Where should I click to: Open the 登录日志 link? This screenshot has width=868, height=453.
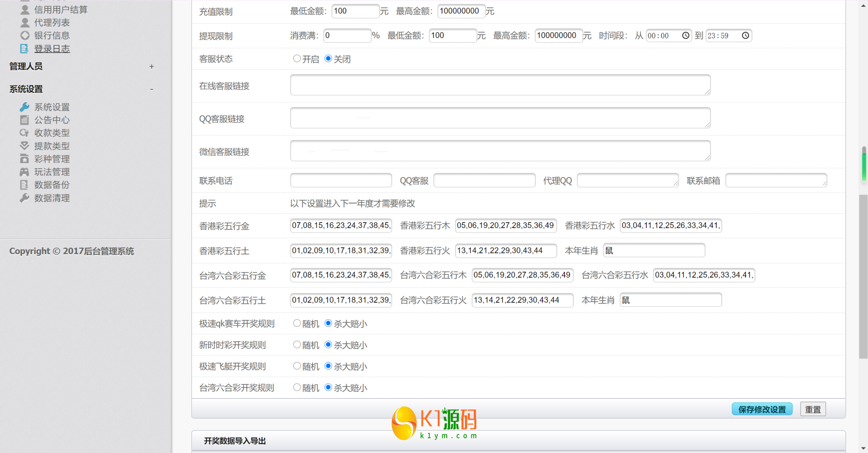(52, 49)
